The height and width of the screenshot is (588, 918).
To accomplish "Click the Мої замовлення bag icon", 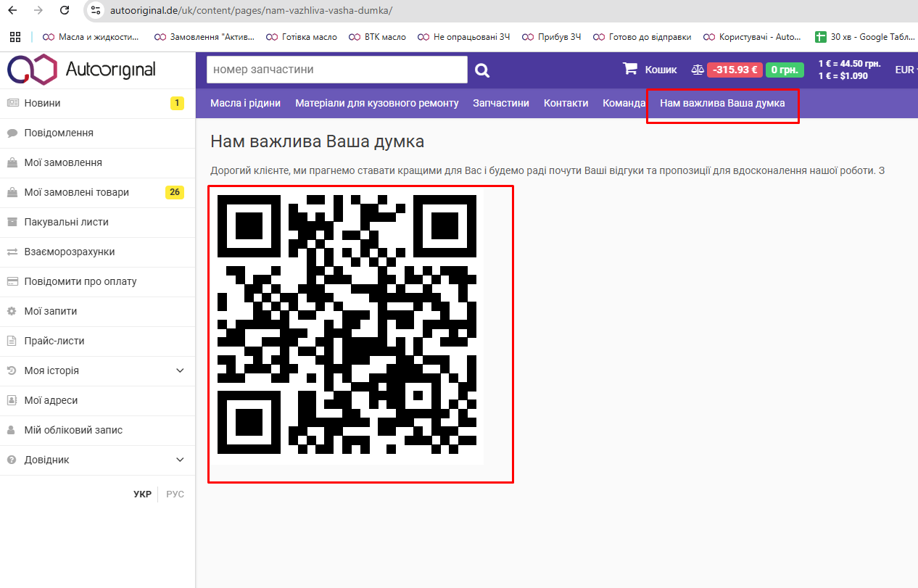I will point(12,162).
